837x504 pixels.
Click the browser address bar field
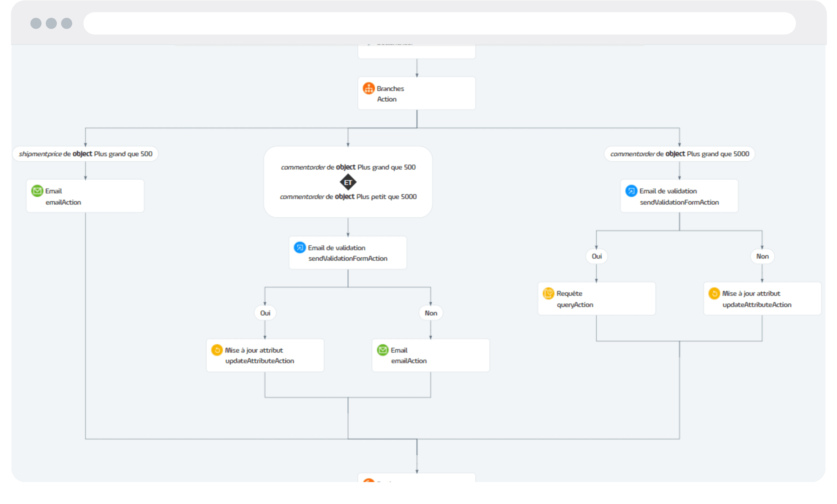coord(439,23)
